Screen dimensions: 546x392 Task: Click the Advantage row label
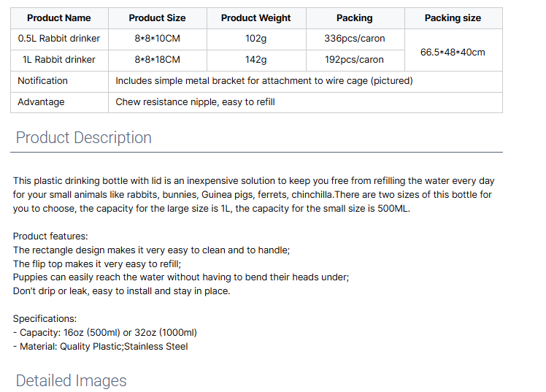pos(41,102)
